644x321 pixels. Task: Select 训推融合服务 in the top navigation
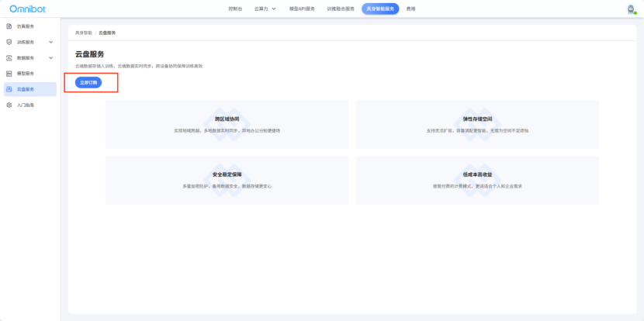[x=341, y=9]
